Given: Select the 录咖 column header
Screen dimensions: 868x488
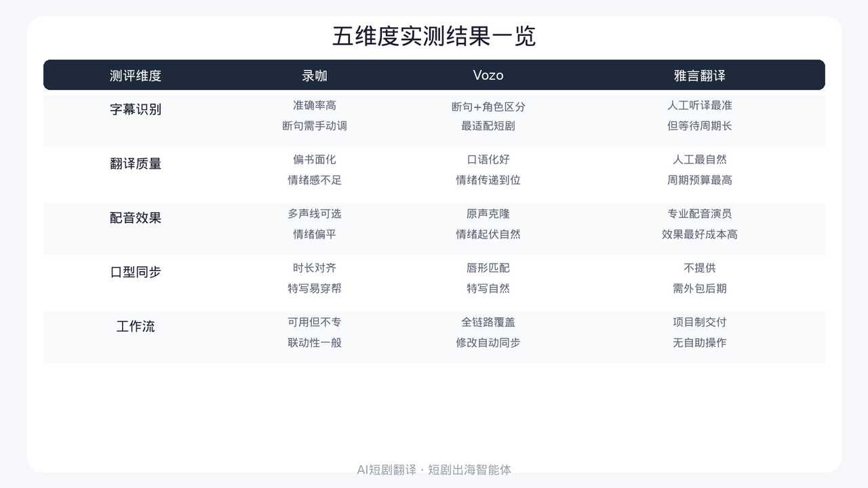Looking at the screenshot, I should [x=315, y=75].
